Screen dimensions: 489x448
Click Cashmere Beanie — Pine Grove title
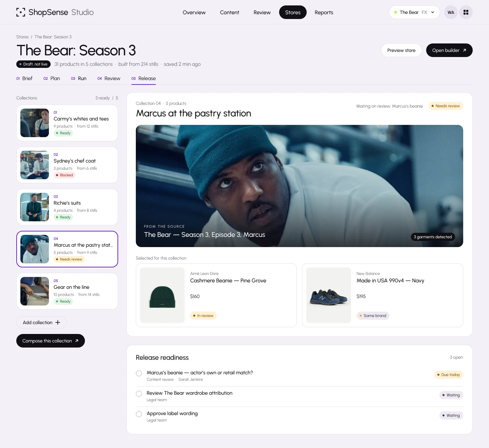point(228,281)
